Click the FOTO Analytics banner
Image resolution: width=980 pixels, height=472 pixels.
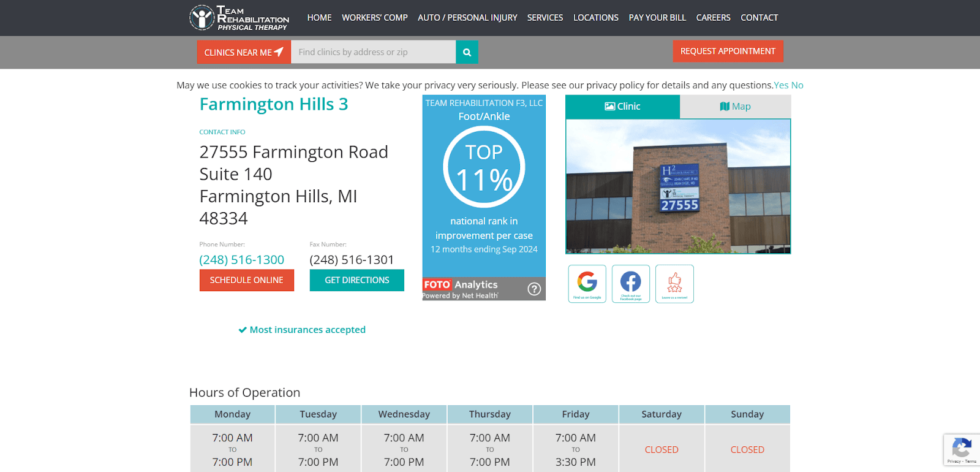click(x=484, y=289)
